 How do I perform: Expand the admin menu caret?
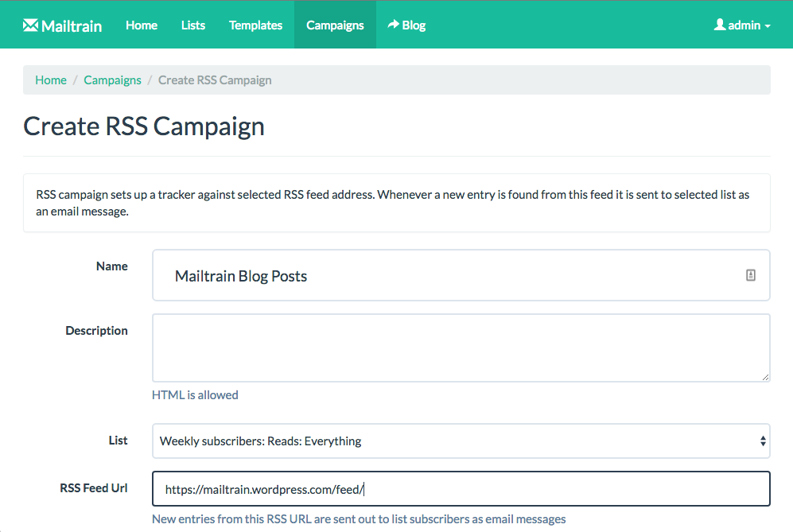(768, 26)
